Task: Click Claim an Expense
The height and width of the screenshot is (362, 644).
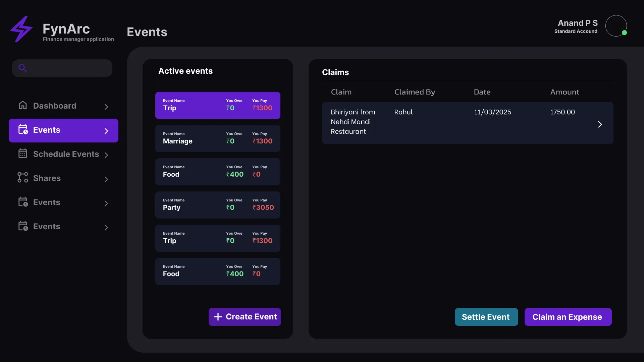Action: coord(568,317)
